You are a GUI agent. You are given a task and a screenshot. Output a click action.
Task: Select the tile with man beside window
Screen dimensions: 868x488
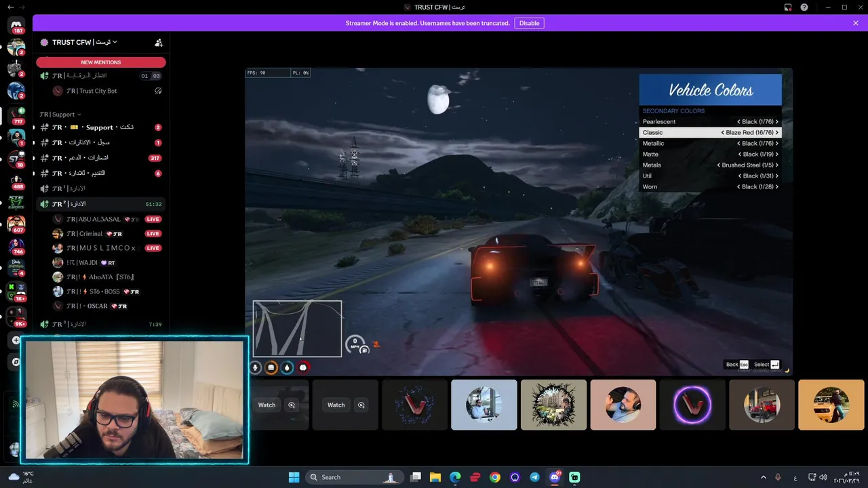[x=484, y=405]
